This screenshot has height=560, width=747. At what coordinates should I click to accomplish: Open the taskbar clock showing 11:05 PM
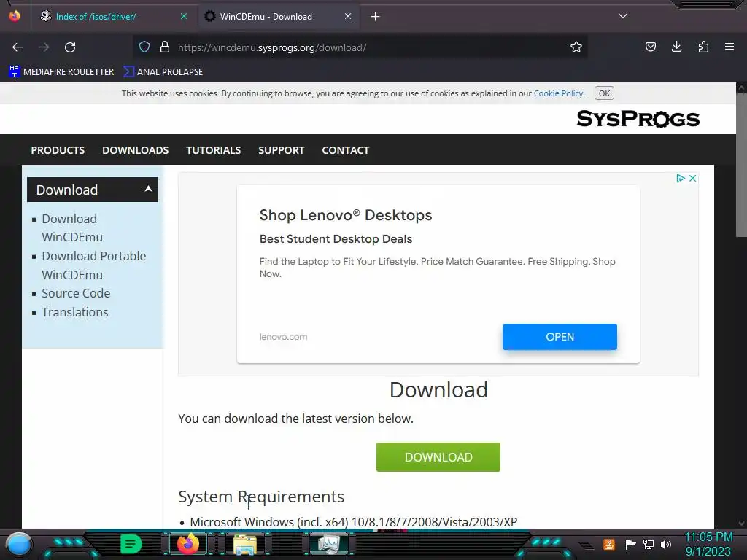[x=708, y=544]
